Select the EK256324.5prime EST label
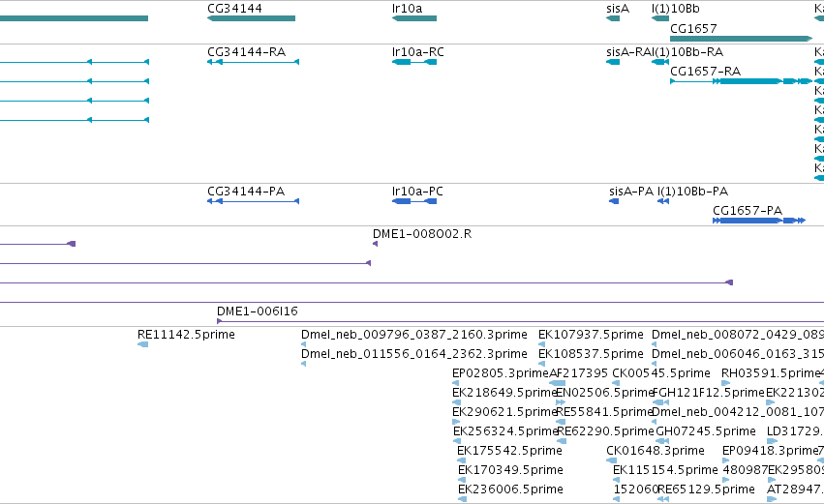Viewport: 824px width, 504px height. (x=505, y=431)
